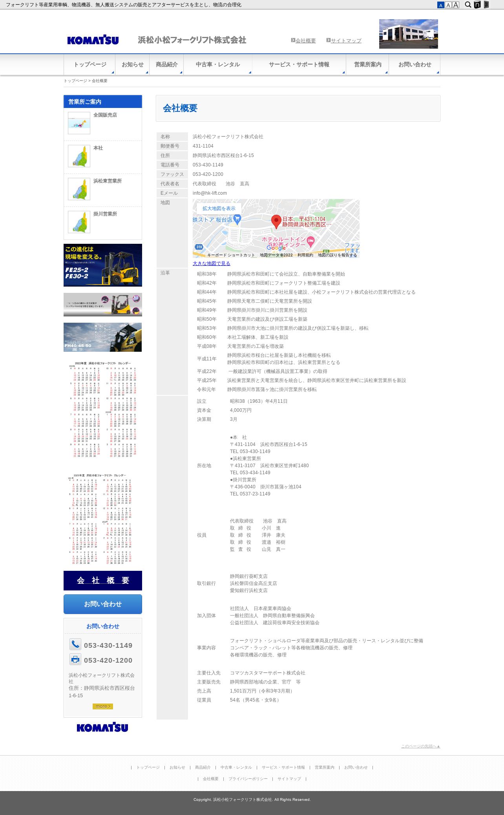Open footer お問い合わせ link
The image size is (504, 815).
pos(356,767)
